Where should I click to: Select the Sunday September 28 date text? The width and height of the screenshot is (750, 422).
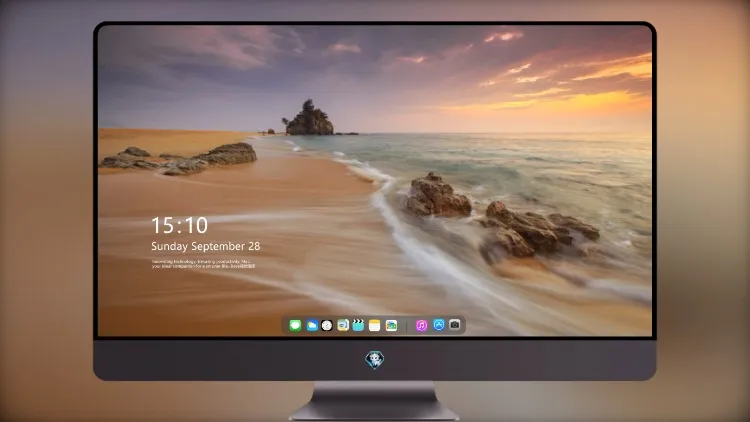[x=206, y=246]
